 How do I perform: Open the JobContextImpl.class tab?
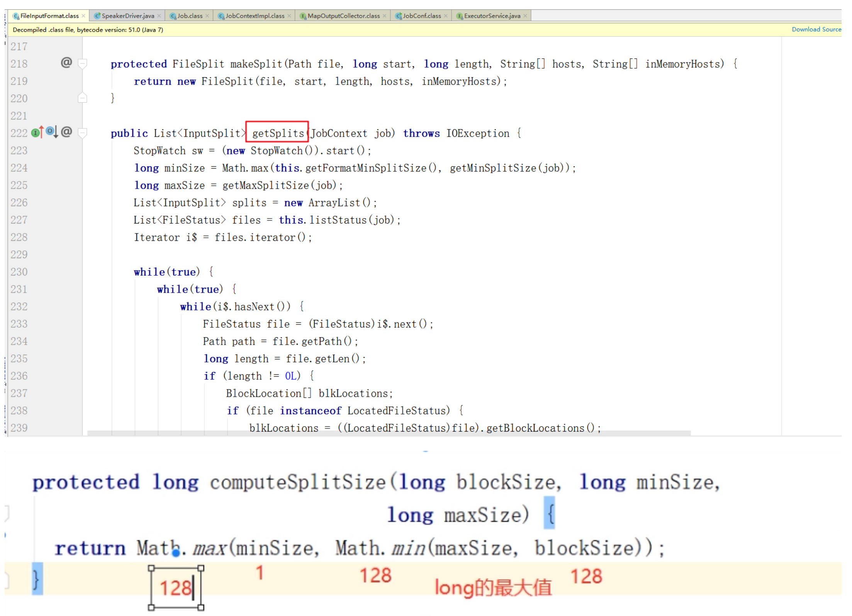(255, 16)
